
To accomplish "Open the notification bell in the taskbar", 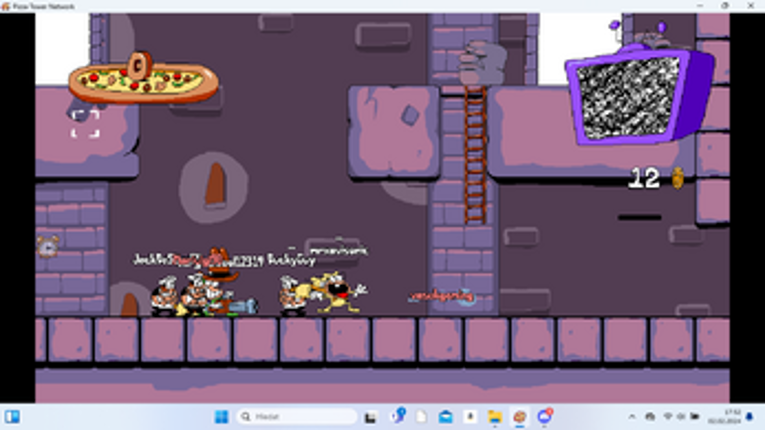I will (749, 417).
